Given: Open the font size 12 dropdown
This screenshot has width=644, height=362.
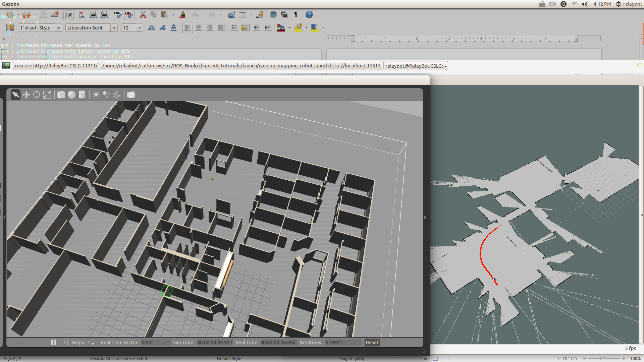Looking at the screenshot, I should coord(140,28).
